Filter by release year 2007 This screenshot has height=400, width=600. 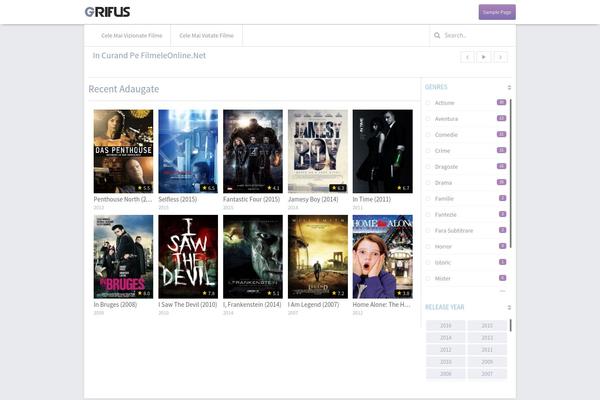[487, 374]
